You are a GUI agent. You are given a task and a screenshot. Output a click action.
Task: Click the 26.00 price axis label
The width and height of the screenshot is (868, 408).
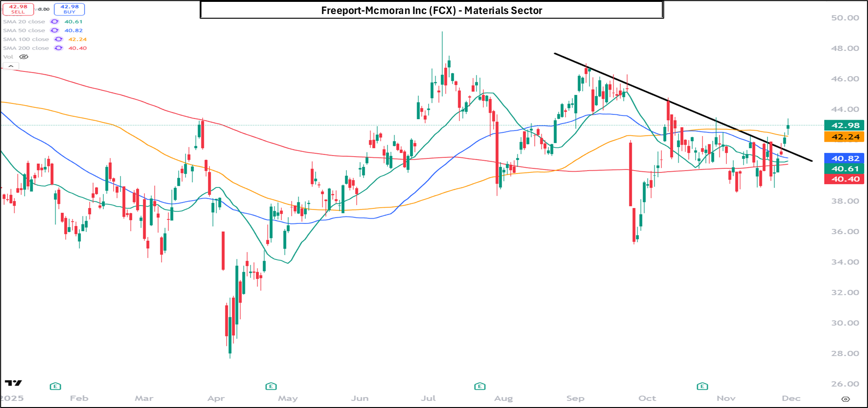point(845,384)
